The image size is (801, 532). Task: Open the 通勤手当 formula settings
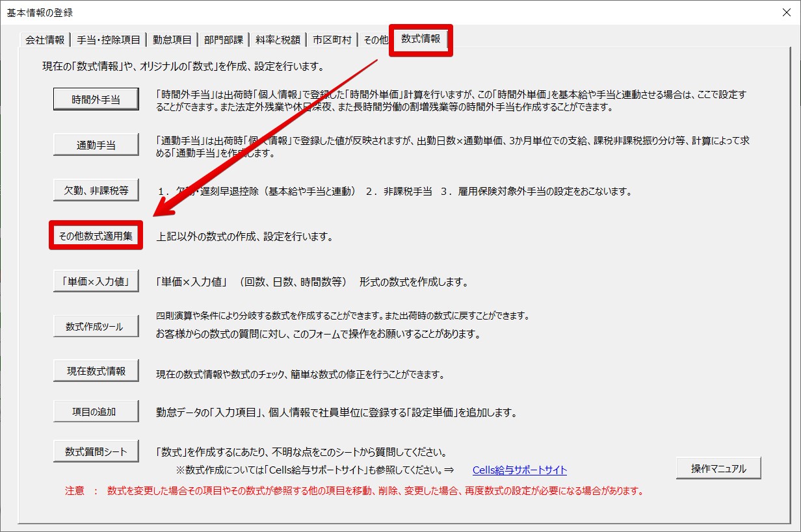click(96, 146)
